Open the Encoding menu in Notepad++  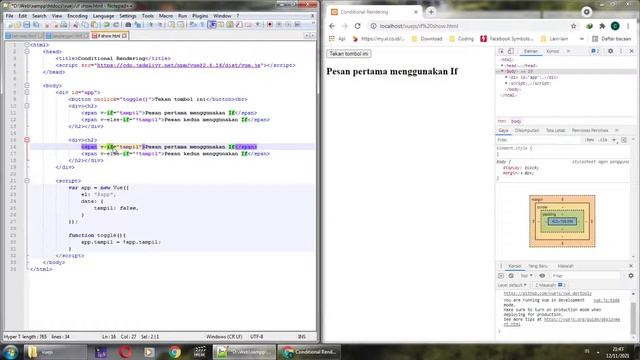point(78,16)
